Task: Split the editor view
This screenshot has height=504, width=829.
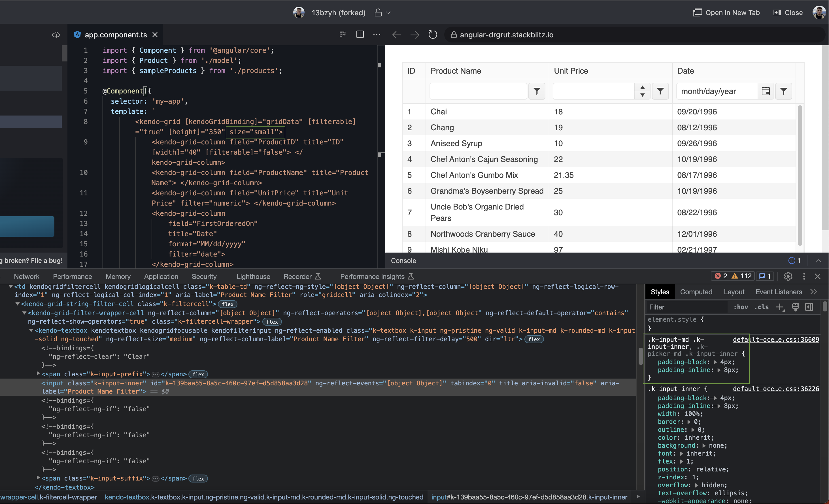Action: click(360, 35)
